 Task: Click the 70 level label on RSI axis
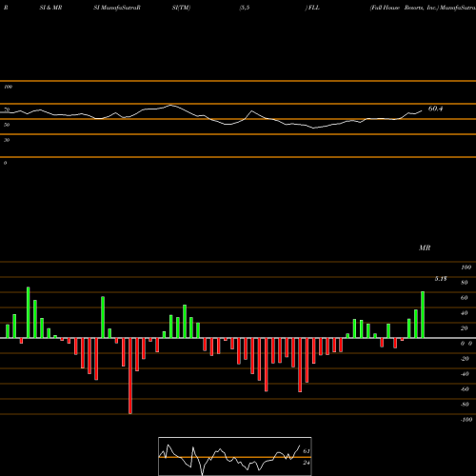tap(7, 109)
